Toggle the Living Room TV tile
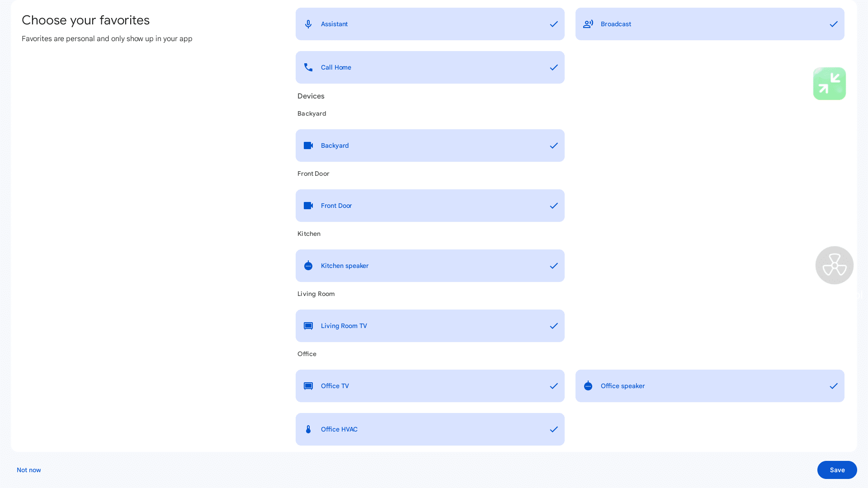This screenshot has height=488, width=868. 429,326
